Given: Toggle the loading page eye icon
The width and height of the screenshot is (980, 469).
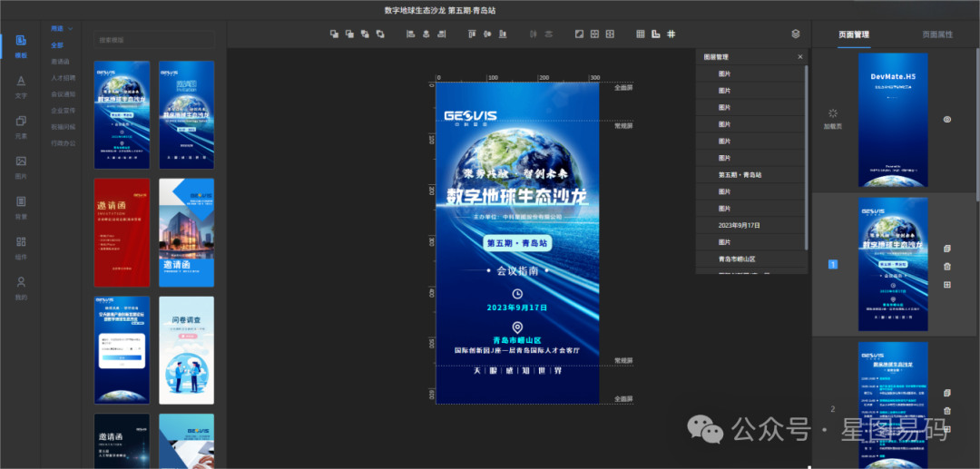Looking at the screenshot, I should [x=946, y=119].
